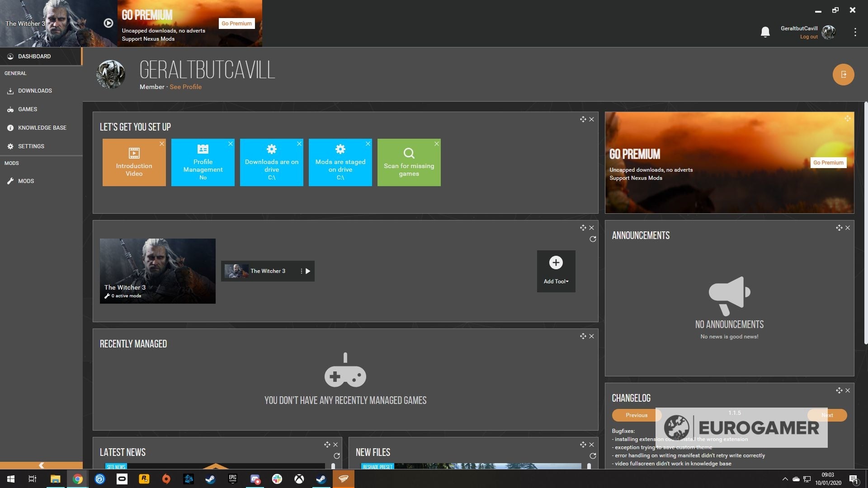Image resolution: width=868 pixels, height=488 pixels.
Task: Open the top-right three dots menu
Action: [854, 32]
